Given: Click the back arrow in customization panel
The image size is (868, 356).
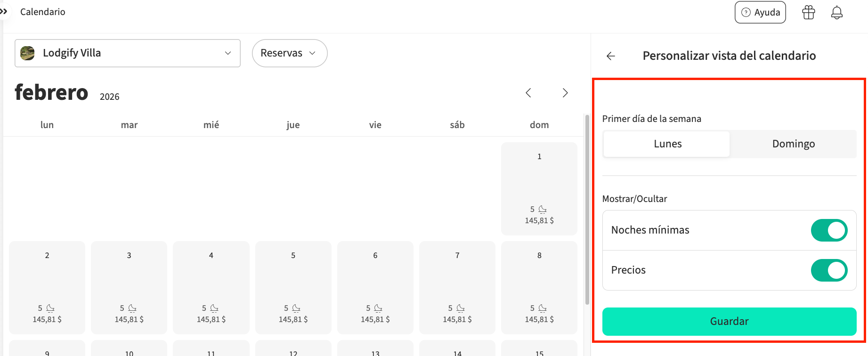Looking at the screenshot, I should (x=611, y=56).
